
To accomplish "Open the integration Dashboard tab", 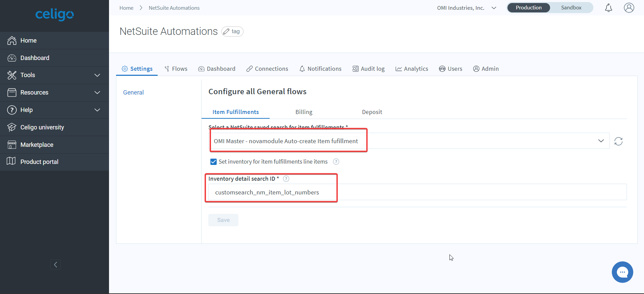I will 217,69.
